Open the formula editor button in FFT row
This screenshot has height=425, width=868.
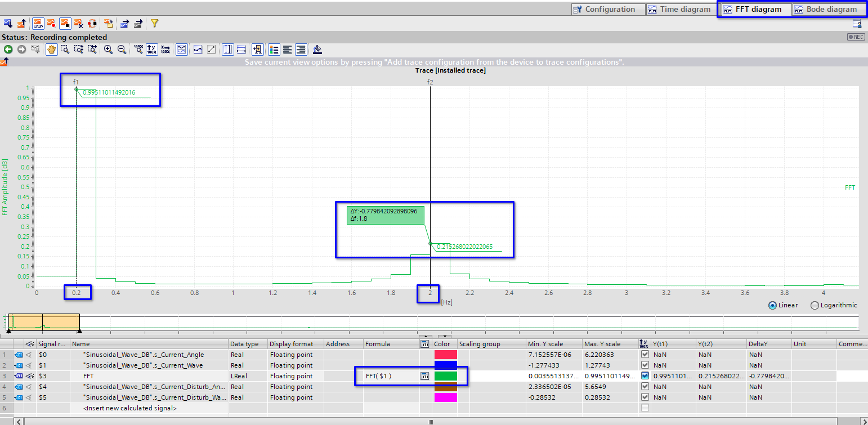tap(425, 376)
